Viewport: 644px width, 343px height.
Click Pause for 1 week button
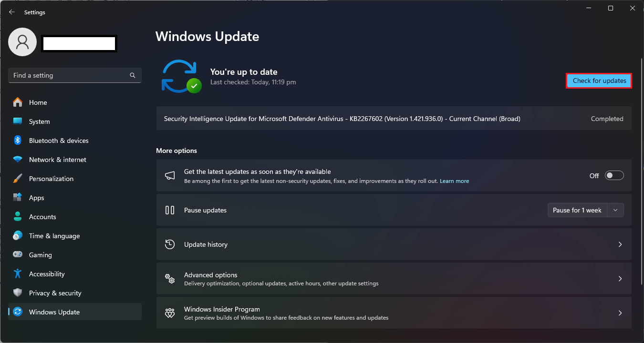577,210
